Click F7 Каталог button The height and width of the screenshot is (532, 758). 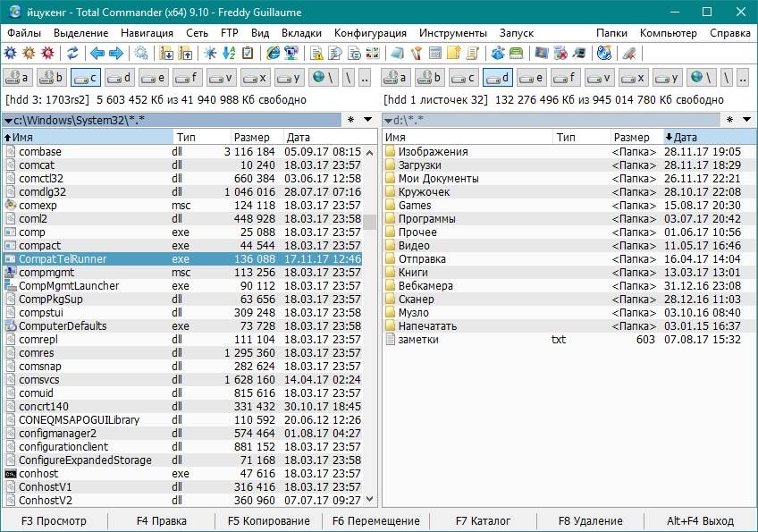pos(483,521)
